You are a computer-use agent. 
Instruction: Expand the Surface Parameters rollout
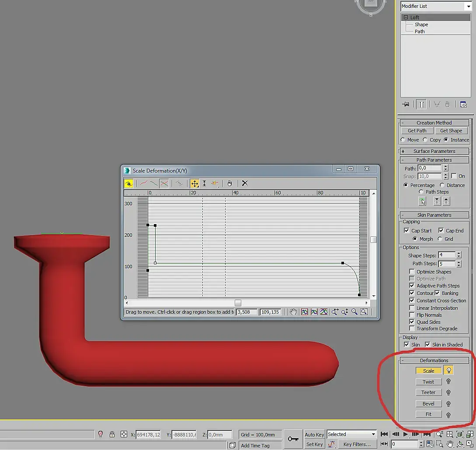[x=434, y=151]
